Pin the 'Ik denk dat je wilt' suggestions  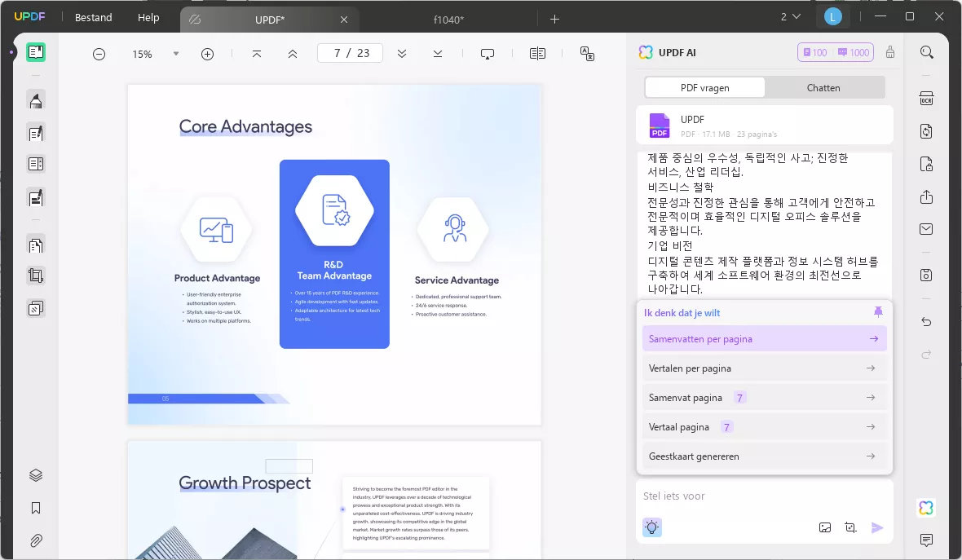point(878,312)
